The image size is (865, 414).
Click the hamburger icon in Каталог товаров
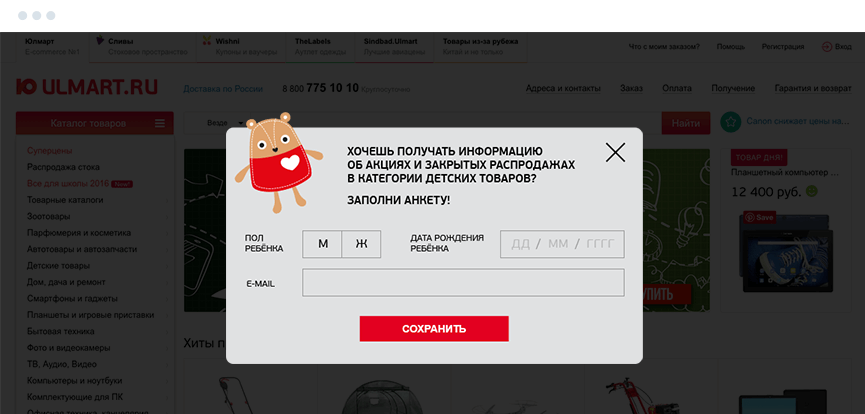pyautogui.click(x=160, y=124)
